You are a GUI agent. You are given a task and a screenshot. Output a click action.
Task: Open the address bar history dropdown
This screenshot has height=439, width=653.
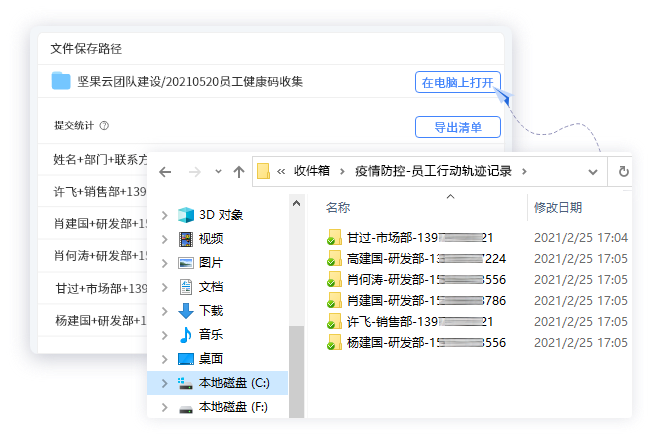point(593,172)
